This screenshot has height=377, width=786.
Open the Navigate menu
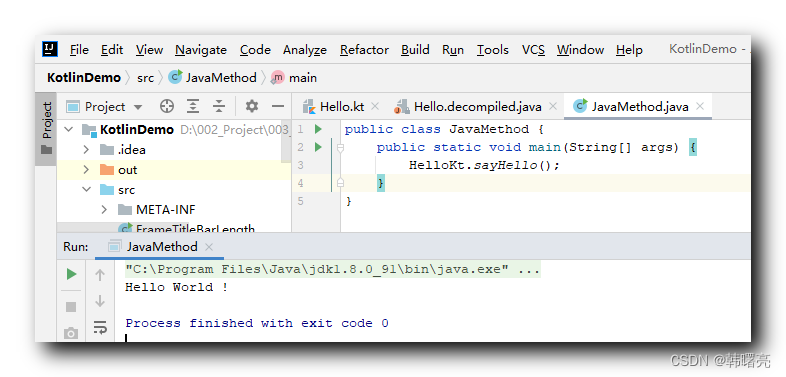201,50
